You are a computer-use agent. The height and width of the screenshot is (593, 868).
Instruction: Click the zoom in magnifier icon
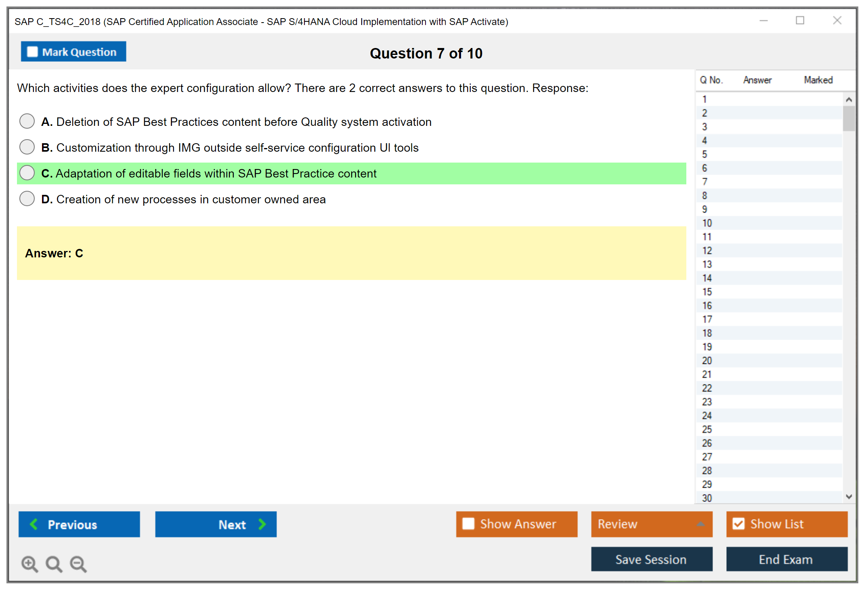(29, 564)
